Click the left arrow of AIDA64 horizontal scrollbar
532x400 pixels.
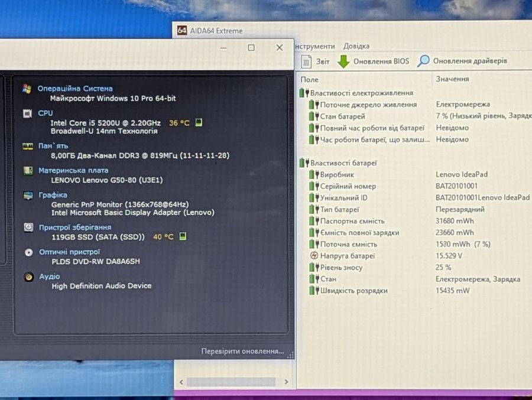[x=181, y=382]
